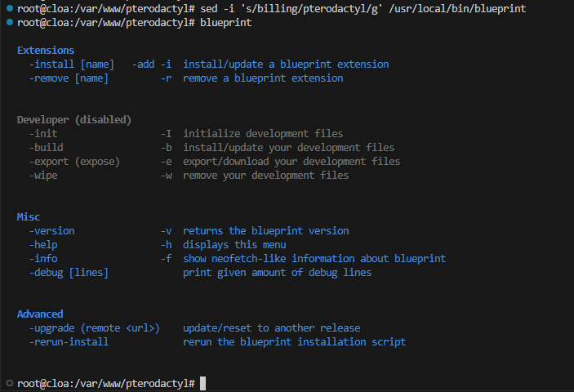This screenshot has height=392, width=574.
Task: Click the hollow circle before the last prompt
Action: tap(10, 383)
